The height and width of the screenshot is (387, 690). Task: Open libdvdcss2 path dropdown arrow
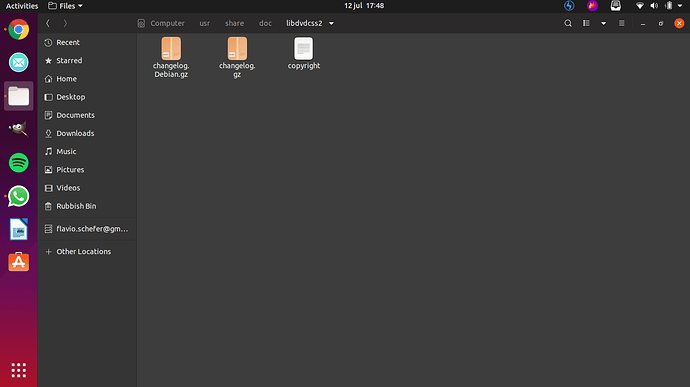click(331, 23)
